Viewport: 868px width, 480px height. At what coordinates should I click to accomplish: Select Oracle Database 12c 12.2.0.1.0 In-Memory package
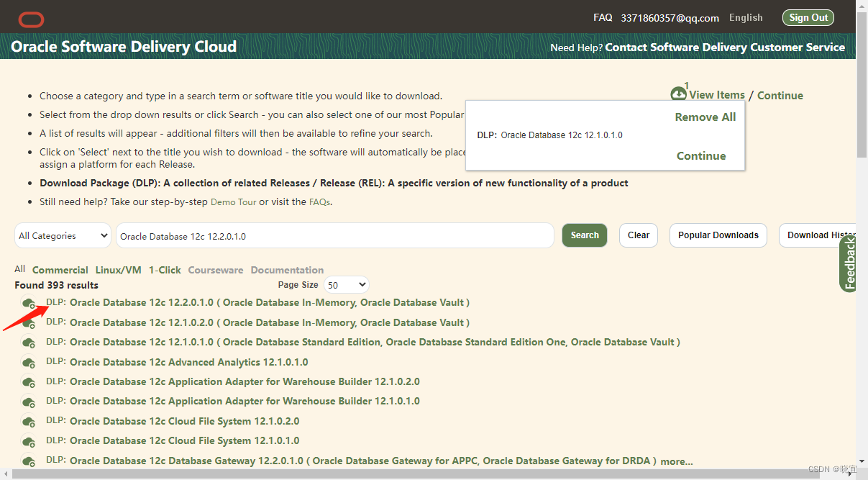[270, 302]
